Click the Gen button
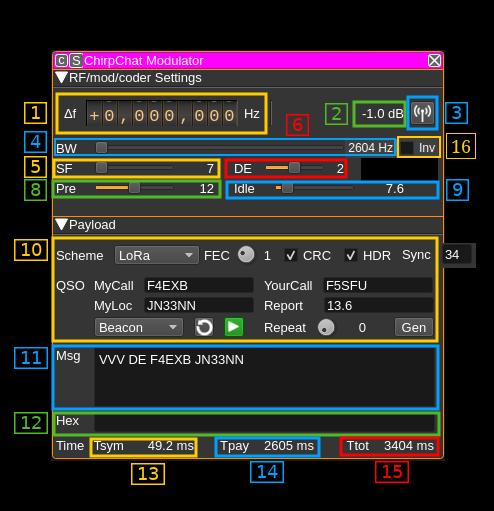 pyautogui.click(x=414, y=327)
